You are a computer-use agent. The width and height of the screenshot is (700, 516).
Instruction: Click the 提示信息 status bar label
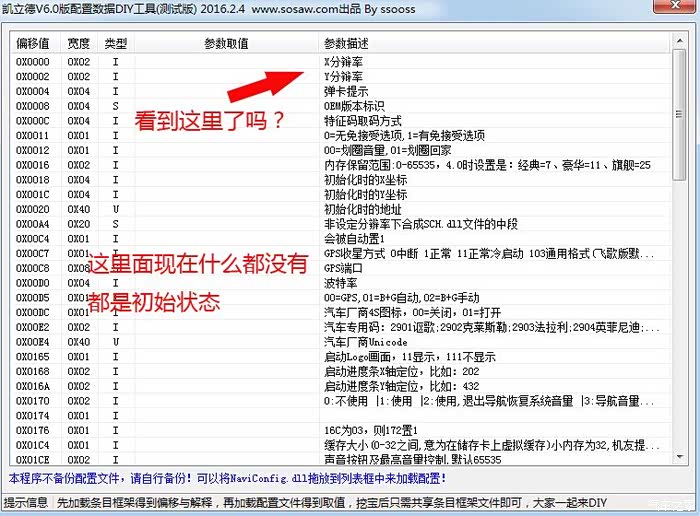pyautogui.click(x=26, y=503)
